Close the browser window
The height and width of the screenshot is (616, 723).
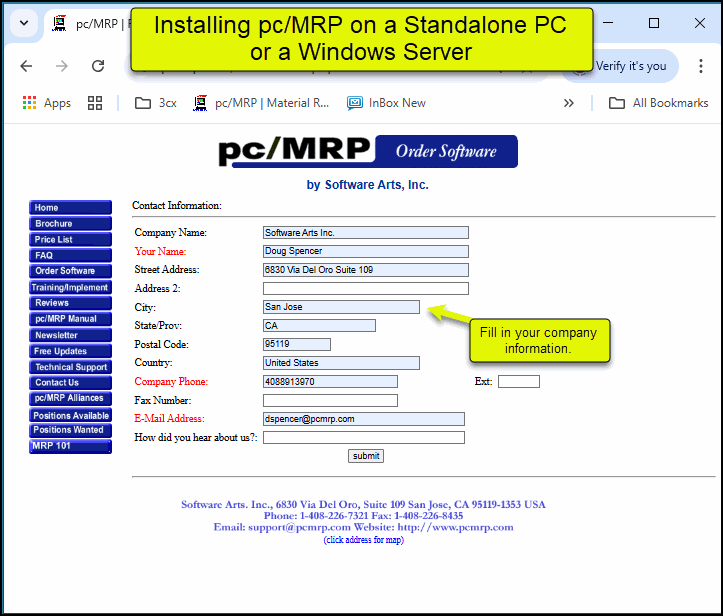tap(699, 23)
